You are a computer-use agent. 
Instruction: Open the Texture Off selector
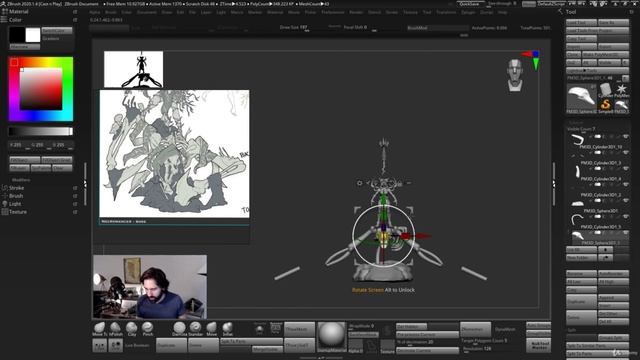387,346
